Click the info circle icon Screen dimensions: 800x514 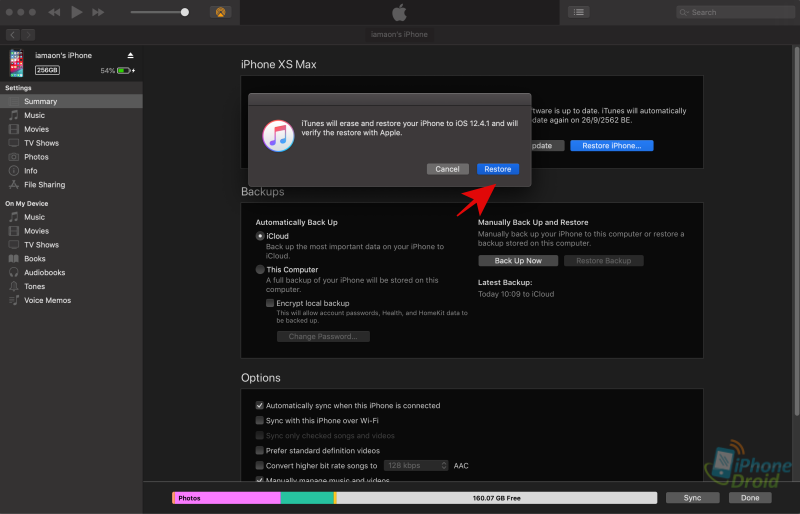[x=14, y=170]
